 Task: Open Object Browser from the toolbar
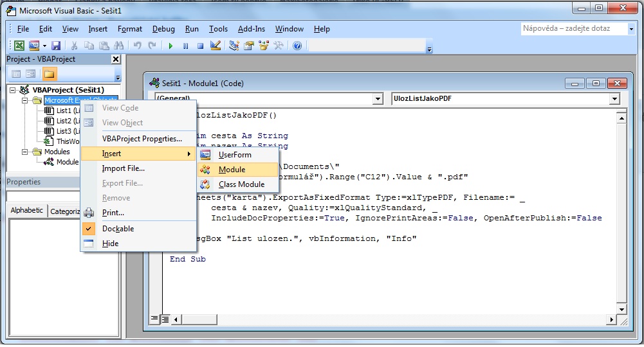click(x=264, y=46)
